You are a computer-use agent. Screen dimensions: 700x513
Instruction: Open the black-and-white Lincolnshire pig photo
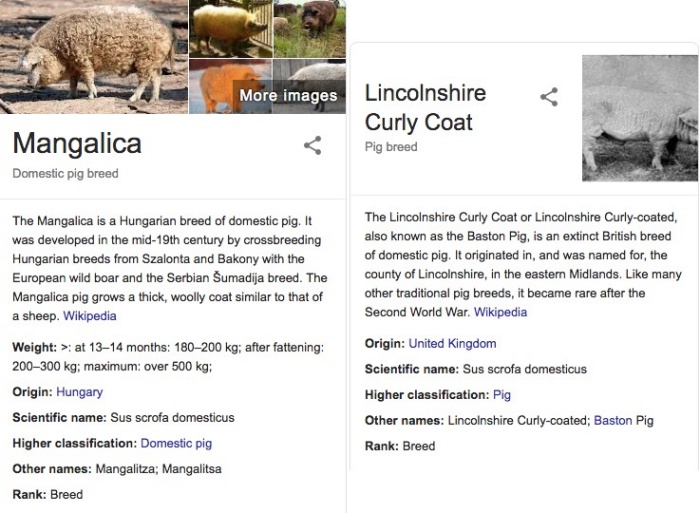pos(640,118)
